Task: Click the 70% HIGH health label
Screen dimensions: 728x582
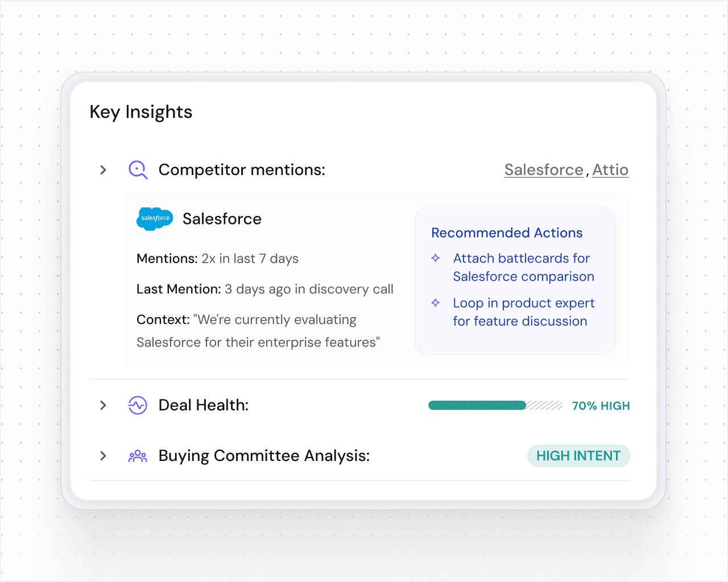Action: tap(601, 406)
